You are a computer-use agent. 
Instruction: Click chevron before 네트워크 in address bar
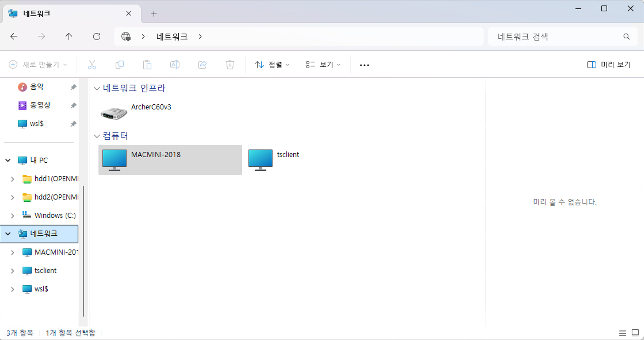[x=143, y=37]
